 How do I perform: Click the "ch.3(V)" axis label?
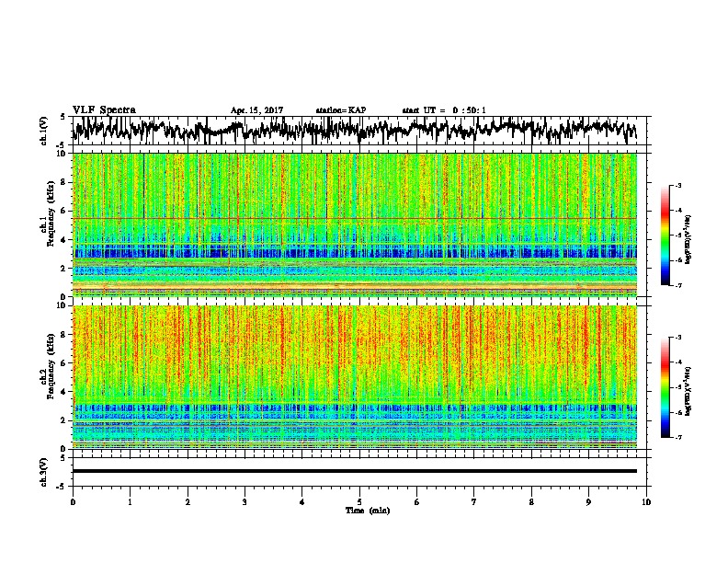click(44, 472)
